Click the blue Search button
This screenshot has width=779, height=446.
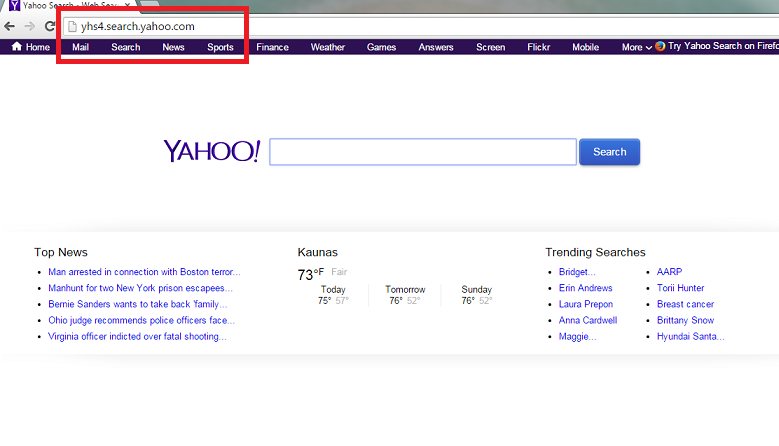pyautogui.click(x=609, y=152)
